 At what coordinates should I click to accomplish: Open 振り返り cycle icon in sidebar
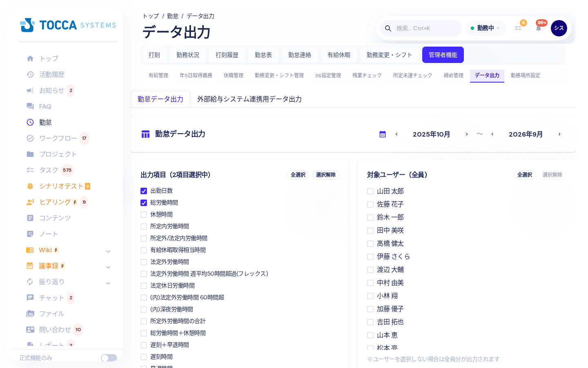point(30,282)
